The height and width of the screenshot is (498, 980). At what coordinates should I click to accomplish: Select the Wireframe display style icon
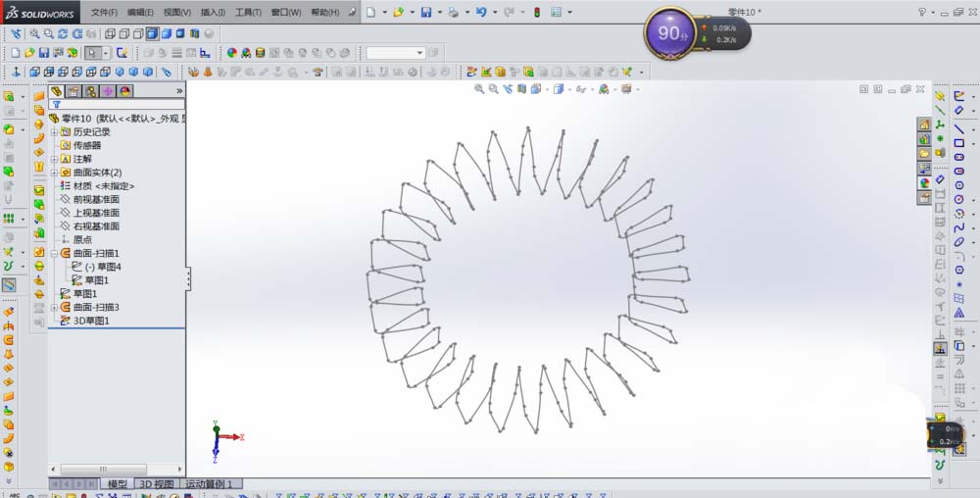point(110,33)
